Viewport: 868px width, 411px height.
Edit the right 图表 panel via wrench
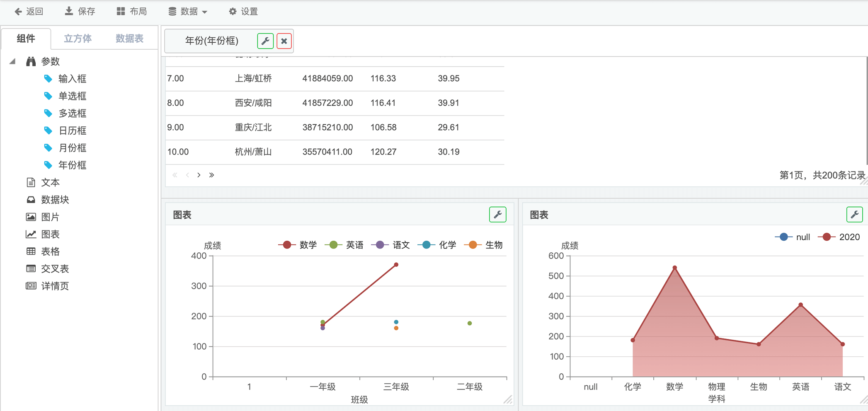pyautogui.click(x=854, y=215)
